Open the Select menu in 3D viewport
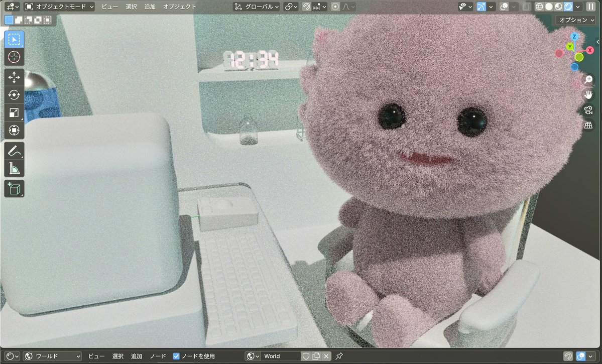Screen dimensions: 602x364 click(x=132, y=7)
